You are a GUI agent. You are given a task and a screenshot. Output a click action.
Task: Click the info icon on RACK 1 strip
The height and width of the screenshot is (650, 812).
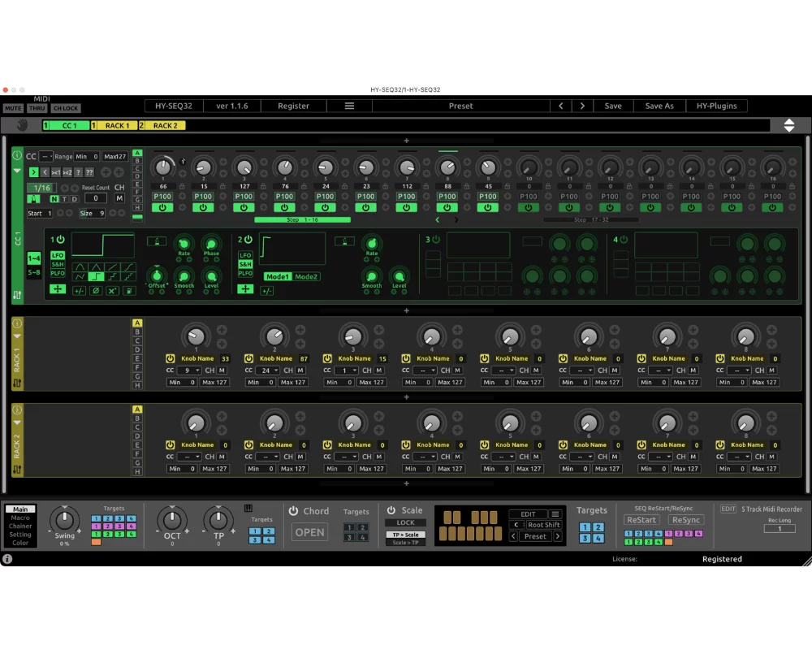pos(17,323)
